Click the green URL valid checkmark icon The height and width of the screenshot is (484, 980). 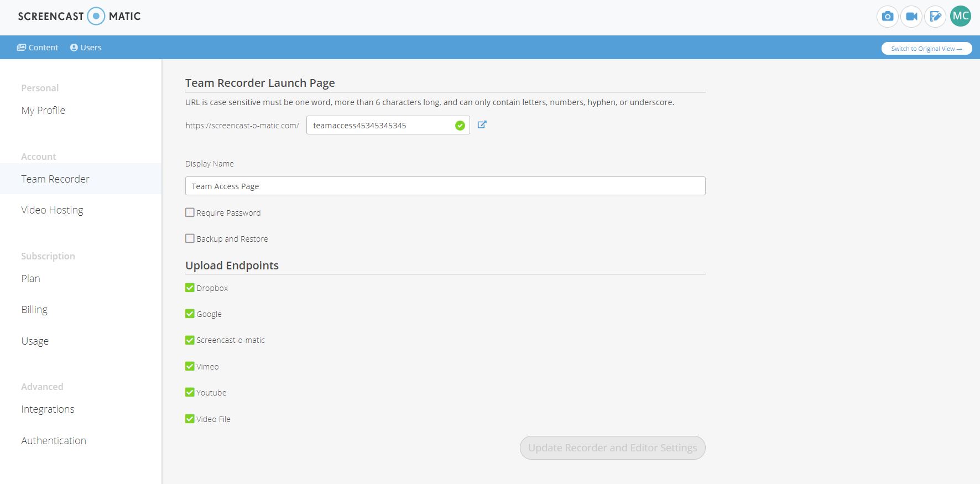coord(460,126)
